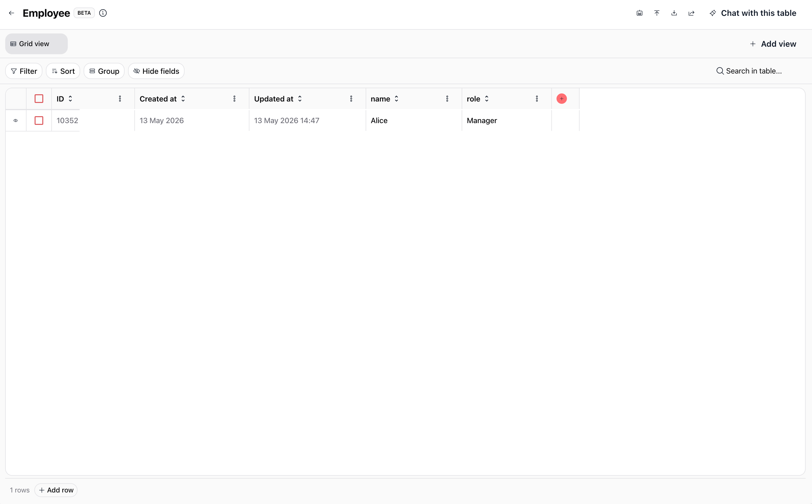Click the download icon in header
The image size is (812, 504).
(x=674, y=13)
